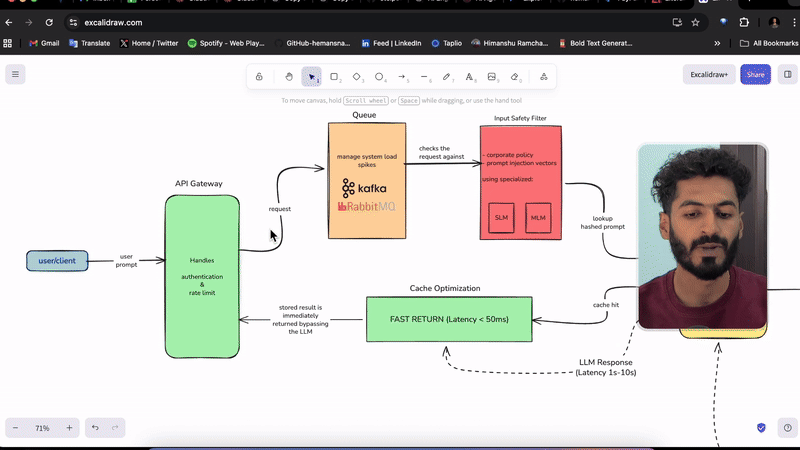Click the Excalidraw+ button
800x450 pixels.
(709, 74)
